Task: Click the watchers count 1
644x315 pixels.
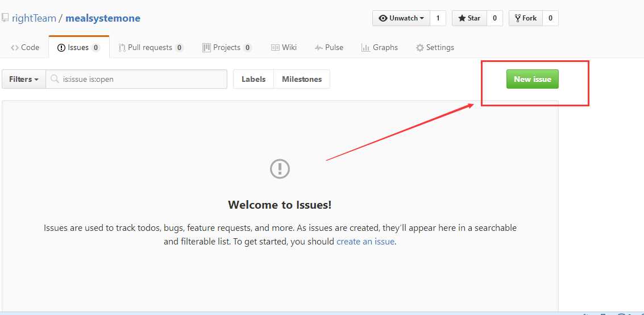Action: coord(438,18)
